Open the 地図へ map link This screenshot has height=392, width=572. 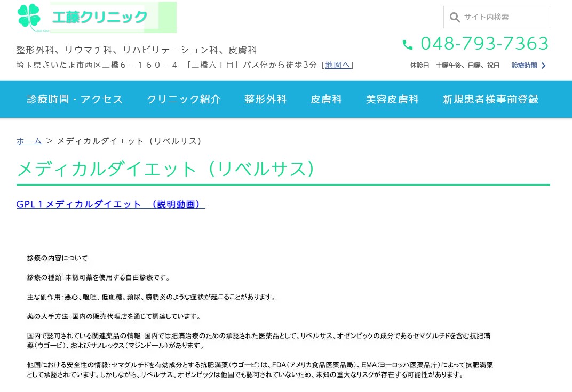pyautogui.click(x=338, y=65)
